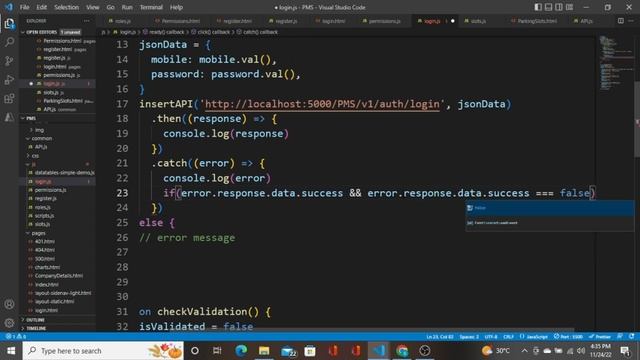Open the Microsoft Store taskbar icon
640x360 pixels.
[x=310, y=351]
